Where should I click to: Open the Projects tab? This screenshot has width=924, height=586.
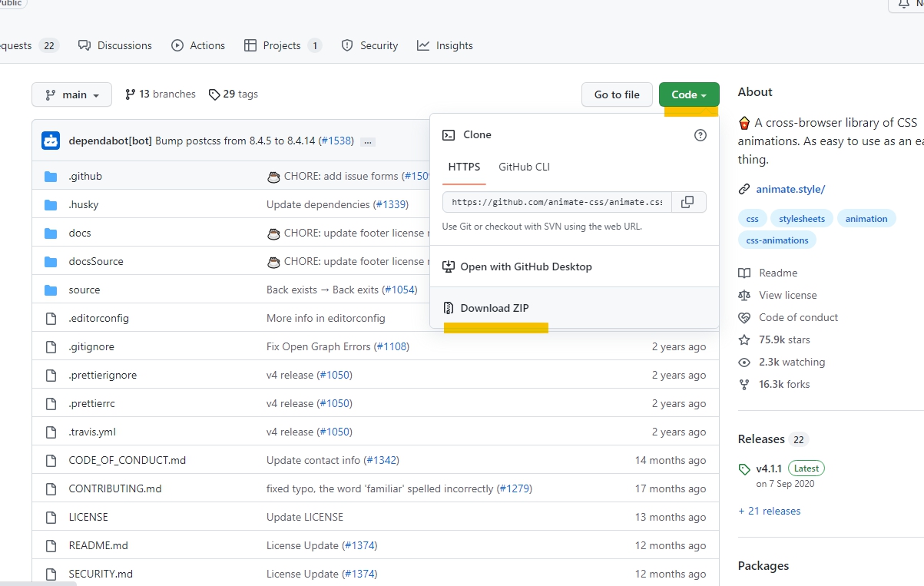[283, 45]
